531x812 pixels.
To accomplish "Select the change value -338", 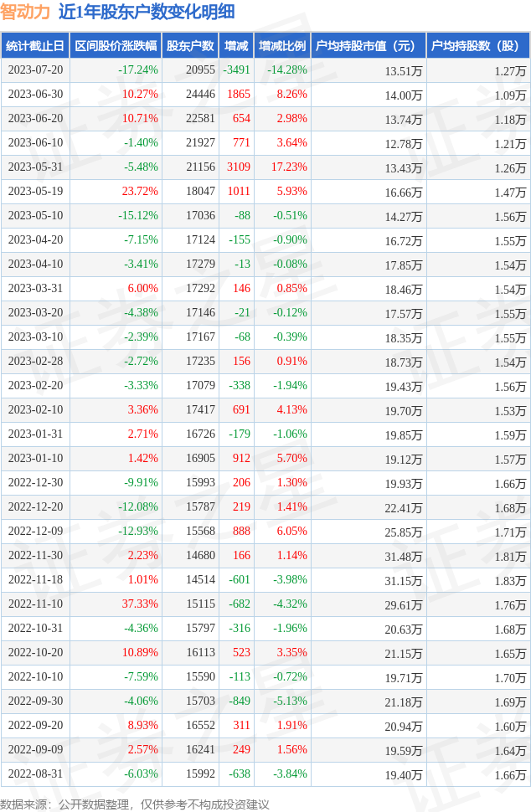I will point(240,386).
